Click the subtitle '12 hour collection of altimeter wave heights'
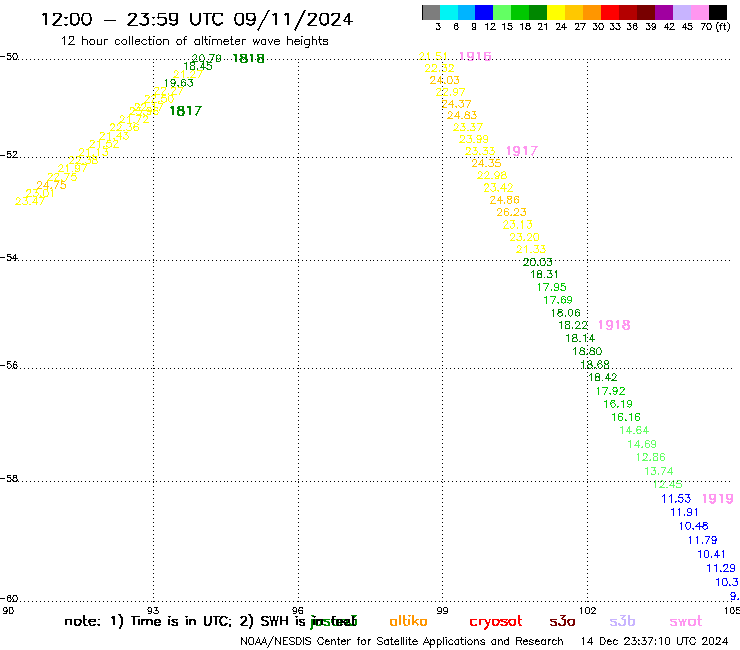 (194, 41)
